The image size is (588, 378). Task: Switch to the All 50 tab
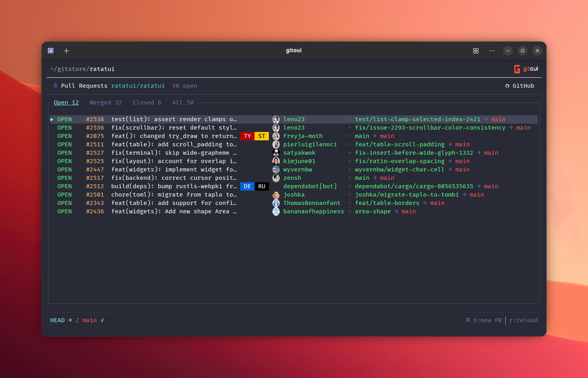click(x=183, y=102)
